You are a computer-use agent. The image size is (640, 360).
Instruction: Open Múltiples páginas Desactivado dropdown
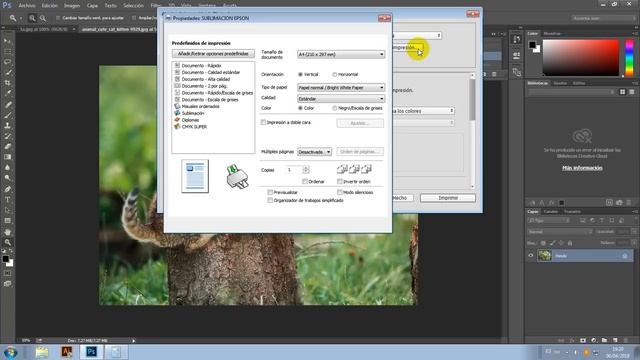click(314, 152)
